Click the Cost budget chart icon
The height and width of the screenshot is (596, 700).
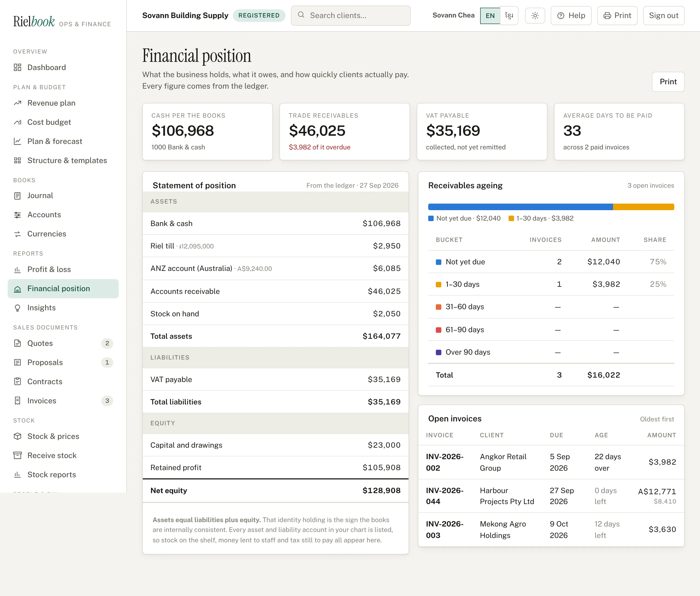pos(17,122)
